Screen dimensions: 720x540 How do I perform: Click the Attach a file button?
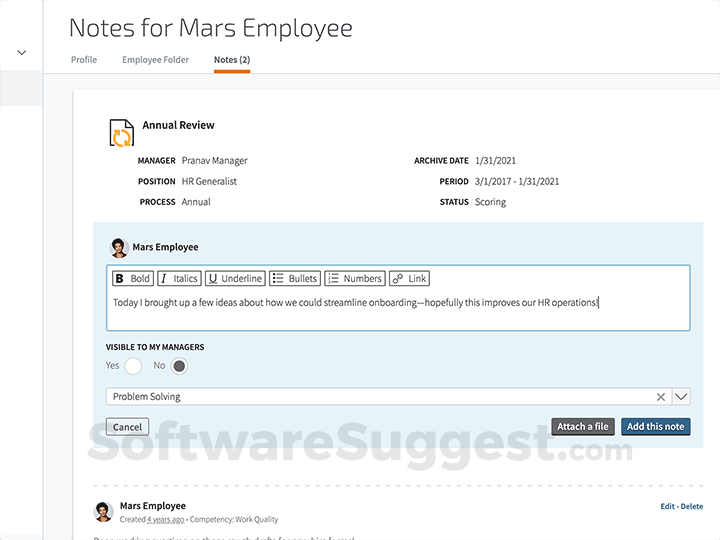[x=583, y=427]
